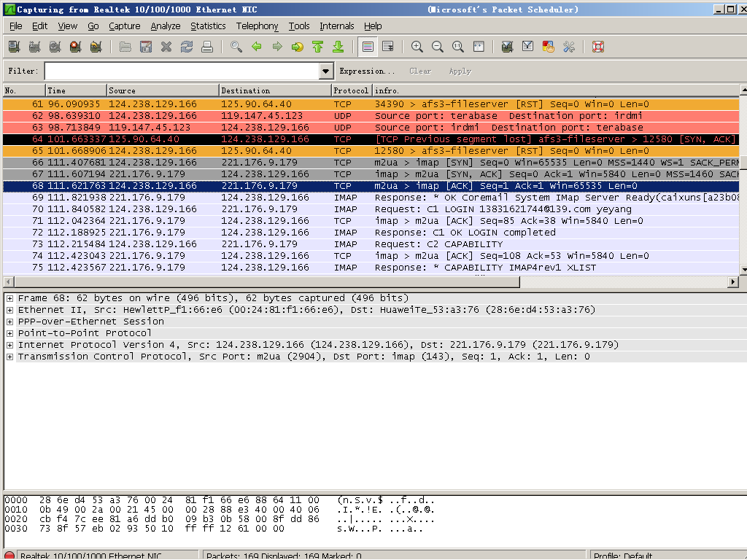
Task: Expand the Transmission Control Protocol node
Action: pyautogui.click(x=9, y=357)
